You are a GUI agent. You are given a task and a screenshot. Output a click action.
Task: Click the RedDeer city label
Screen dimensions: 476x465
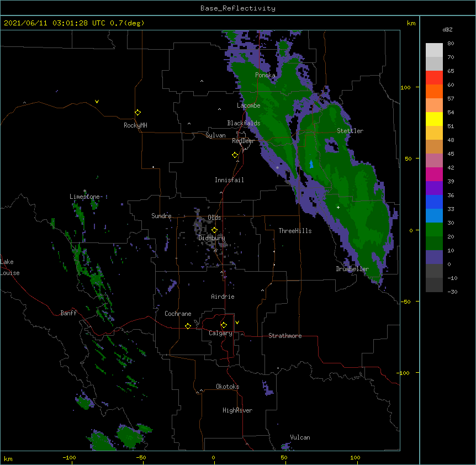click(x=243, y=141)
